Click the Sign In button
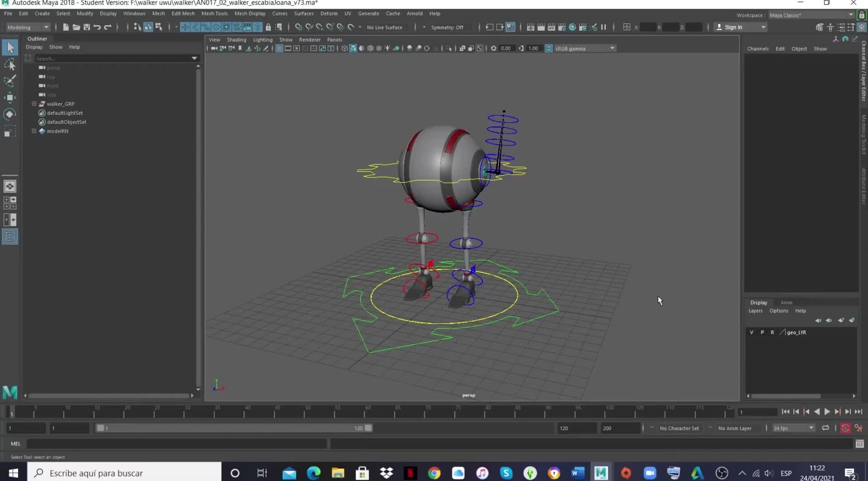868x481 pixels. click(734, 27)
